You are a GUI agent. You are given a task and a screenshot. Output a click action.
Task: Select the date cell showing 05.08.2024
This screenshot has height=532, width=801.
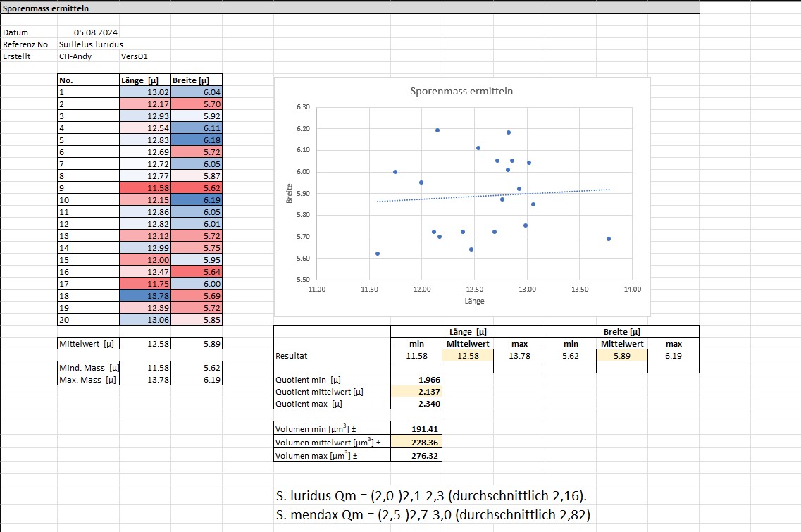pyautogui.click(x=97, y=32)
